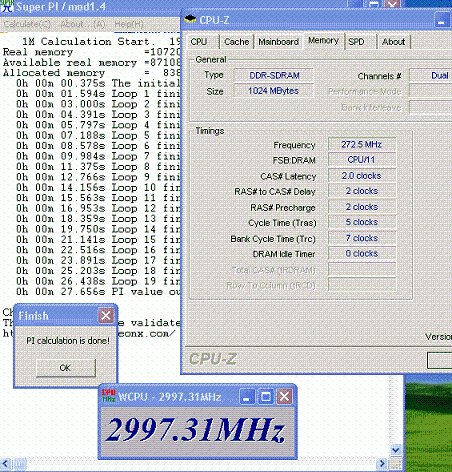Click the Super PI horizontal scroll right arrow

point(382,463)
